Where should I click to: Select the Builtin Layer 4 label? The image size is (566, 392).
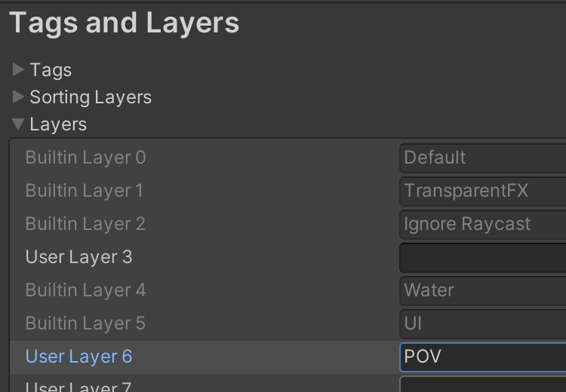point(85,290)
